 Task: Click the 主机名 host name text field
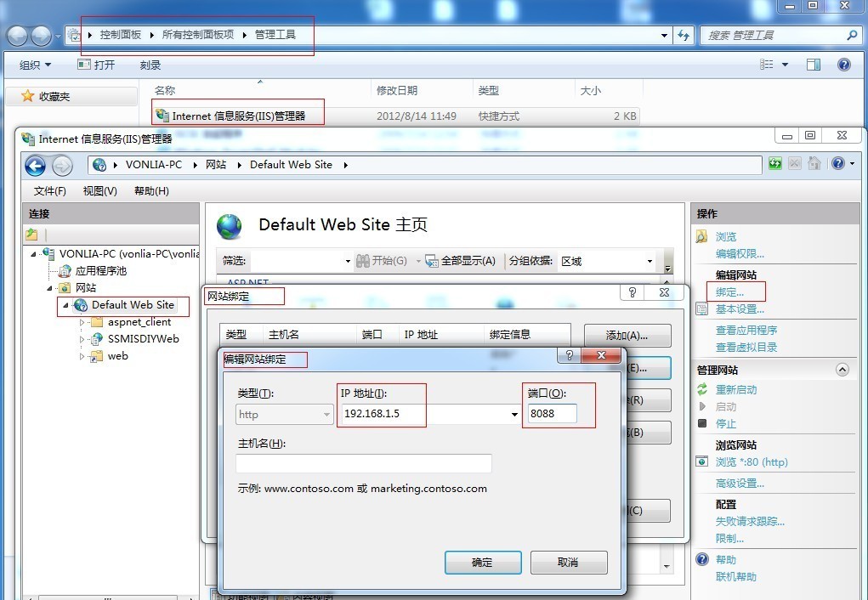pyautogui.click(x=363, y=463)
